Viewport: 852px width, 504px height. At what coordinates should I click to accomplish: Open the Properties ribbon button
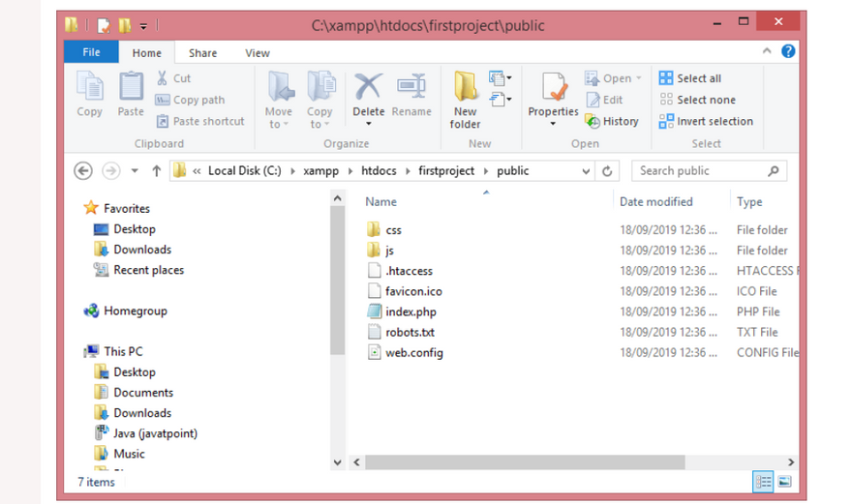tap(553, 100)
